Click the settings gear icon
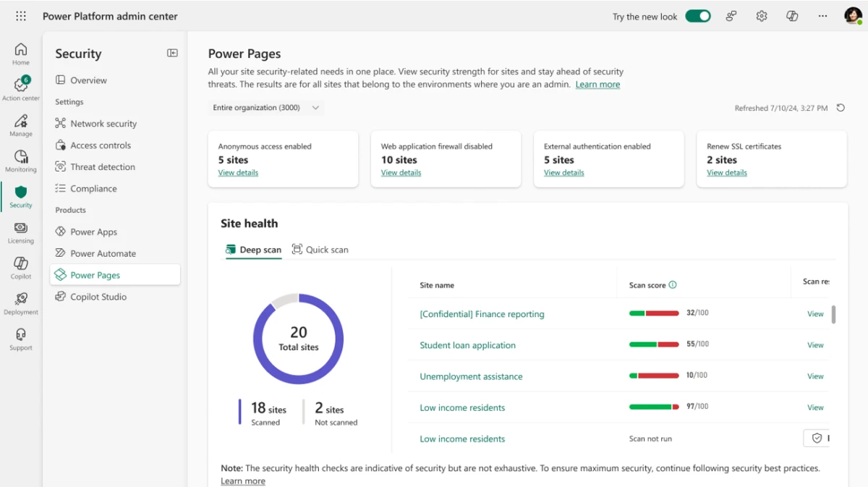 point(761,15)
